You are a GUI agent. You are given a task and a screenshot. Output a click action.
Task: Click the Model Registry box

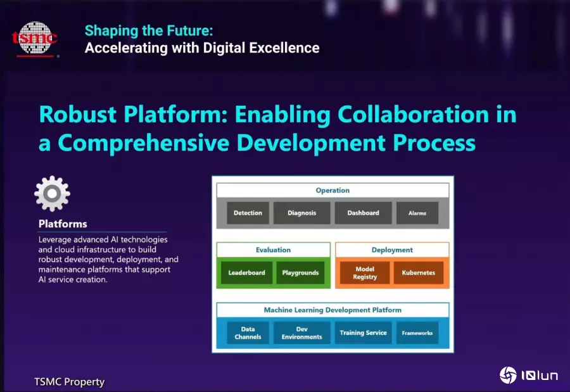[x=365, y=273]
